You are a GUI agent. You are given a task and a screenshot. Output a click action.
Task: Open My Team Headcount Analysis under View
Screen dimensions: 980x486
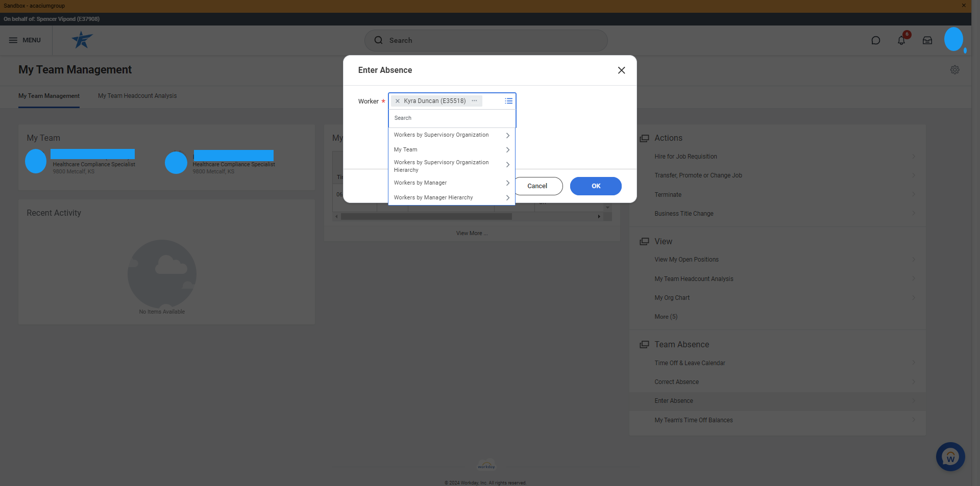point(694,279)
